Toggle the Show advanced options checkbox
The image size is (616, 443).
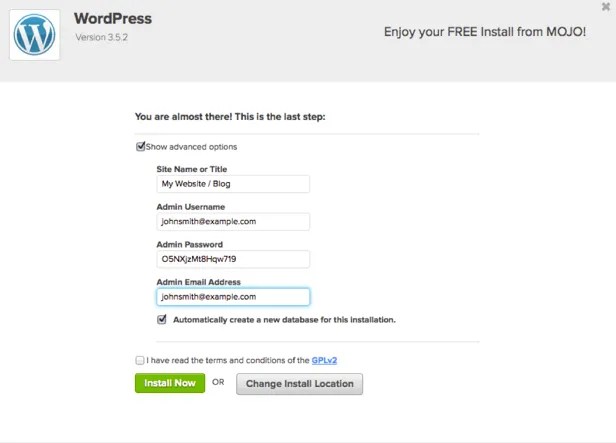click(141, 147)
